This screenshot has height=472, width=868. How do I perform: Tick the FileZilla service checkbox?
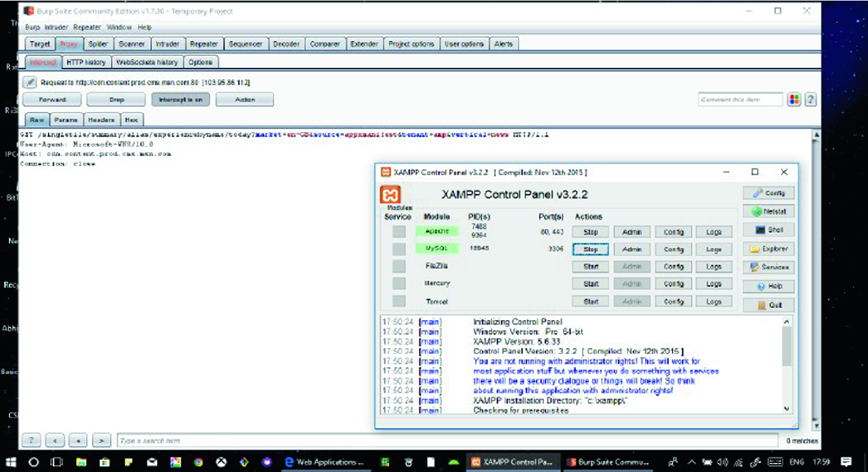pos(399,266)
